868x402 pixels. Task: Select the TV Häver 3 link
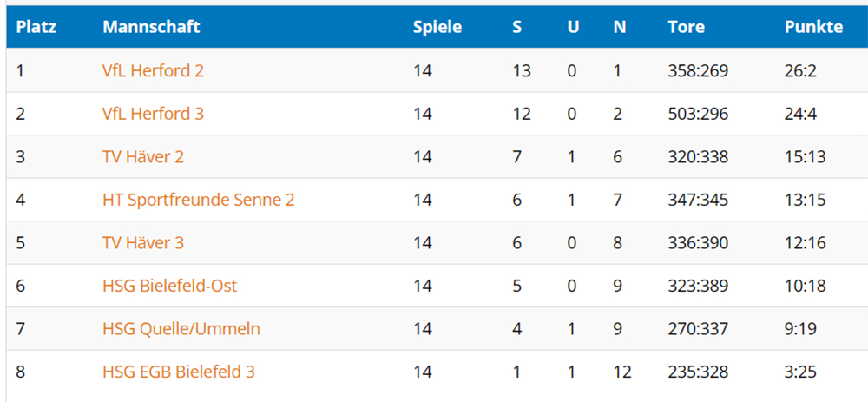click(143, 243)
